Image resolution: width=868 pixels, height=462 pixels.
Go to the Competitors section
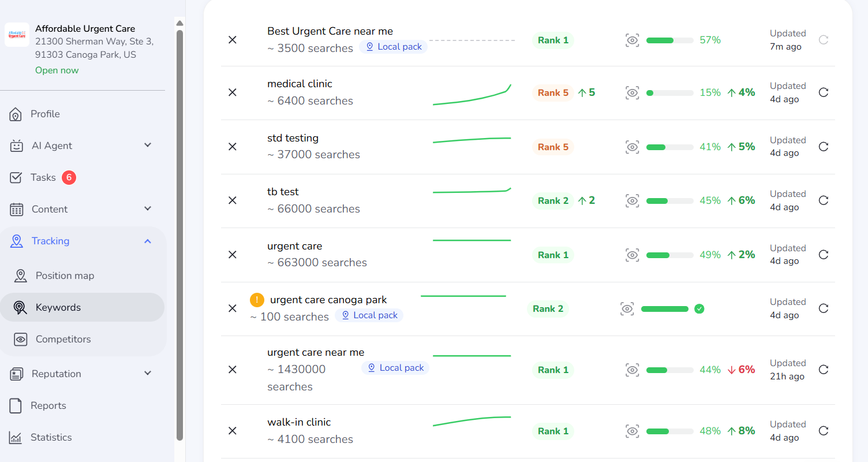tap(63, 339)
